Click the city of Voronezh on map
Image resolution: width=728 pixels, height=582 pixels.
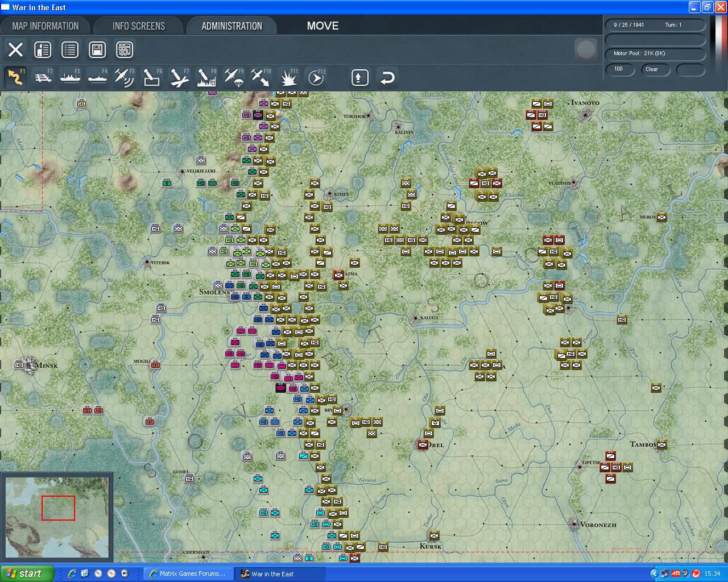tap(575, 525)
